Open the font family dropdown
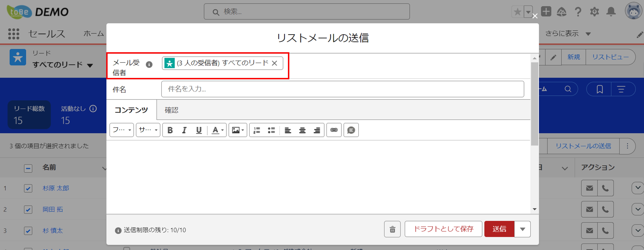 coord(121,130)
